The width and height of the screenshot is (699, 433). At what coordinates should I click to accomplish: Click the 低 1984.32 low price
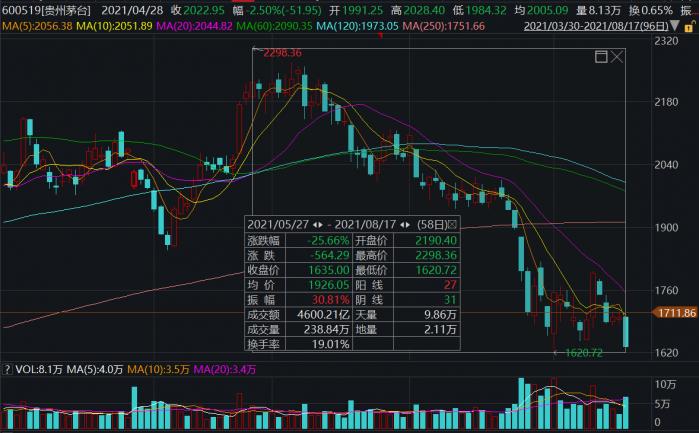[x=480, y=10]
